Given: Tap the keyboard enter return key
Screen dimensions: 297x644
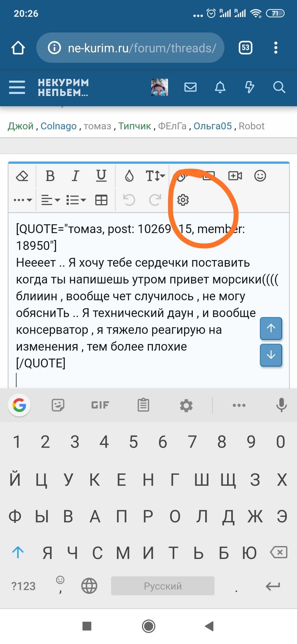Looking at the screenshot, I should pos(273,586).
